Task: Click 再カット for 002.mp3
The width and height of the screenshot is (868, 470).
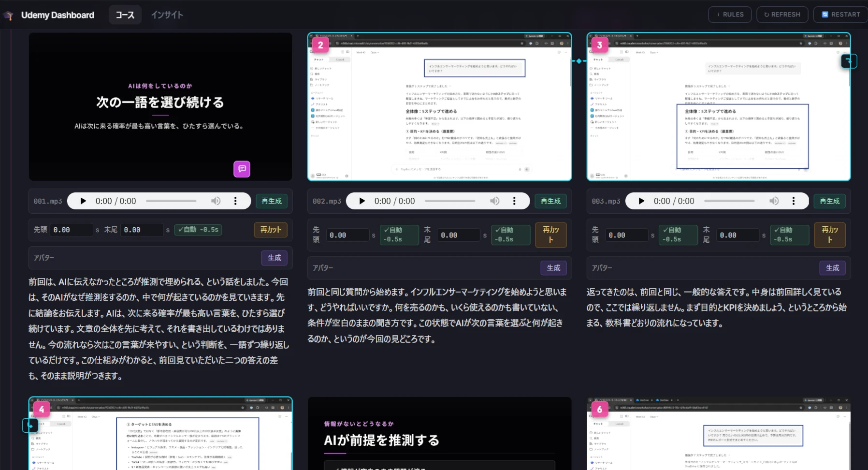Action: (x=551, y=235)
